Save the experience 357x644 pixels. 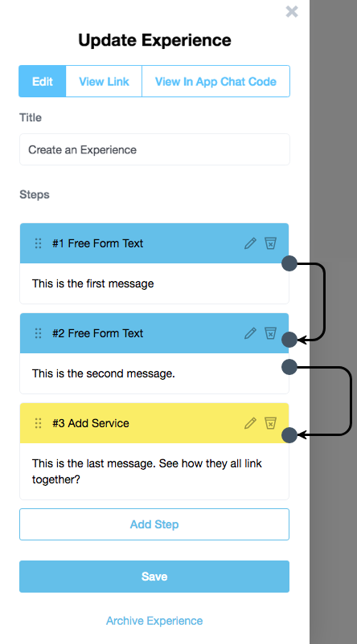tap(154, 577)
